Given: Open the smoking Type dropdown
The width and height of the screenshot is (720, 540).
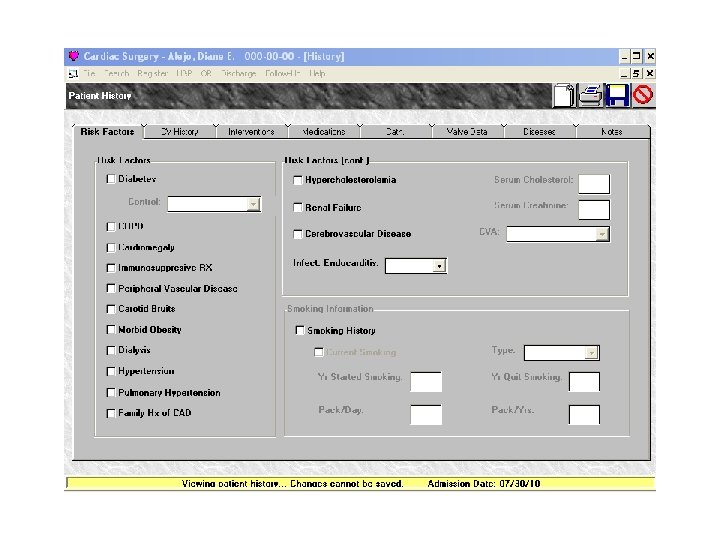Looking at the screenshot, I should 592,353.
